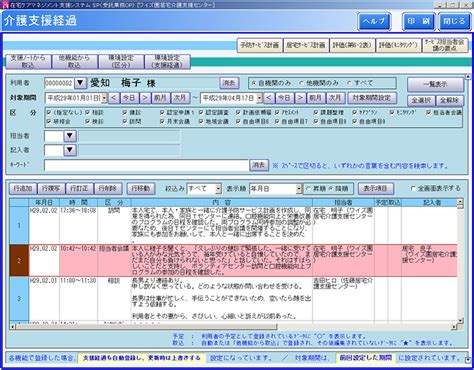This screenshot has height=370, width=474.
Task: Click the 印刷 print button
Action: click(419, 21)
